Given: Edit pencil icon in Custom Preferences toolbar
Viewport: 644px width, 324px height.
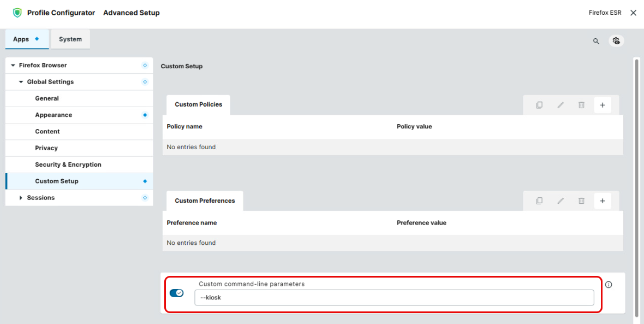Looking at the screenshot, I should click(560, 201).
